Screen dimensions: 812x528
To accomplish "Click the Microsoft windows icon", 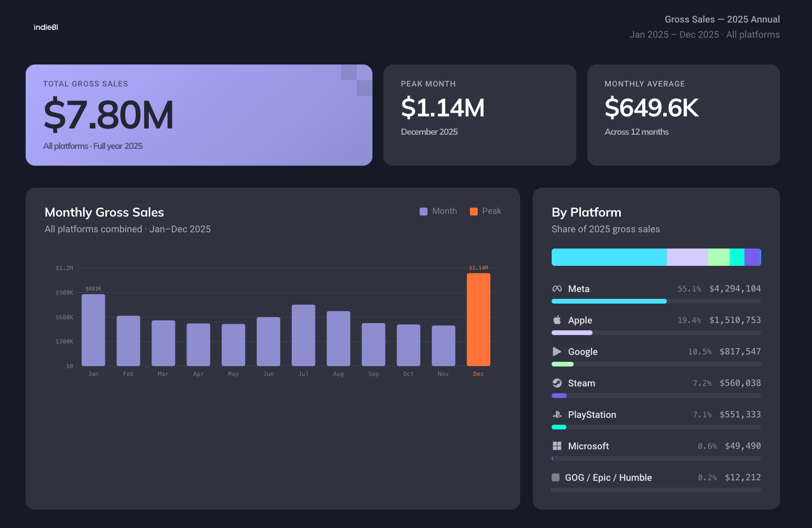I will tap(557, 446).
